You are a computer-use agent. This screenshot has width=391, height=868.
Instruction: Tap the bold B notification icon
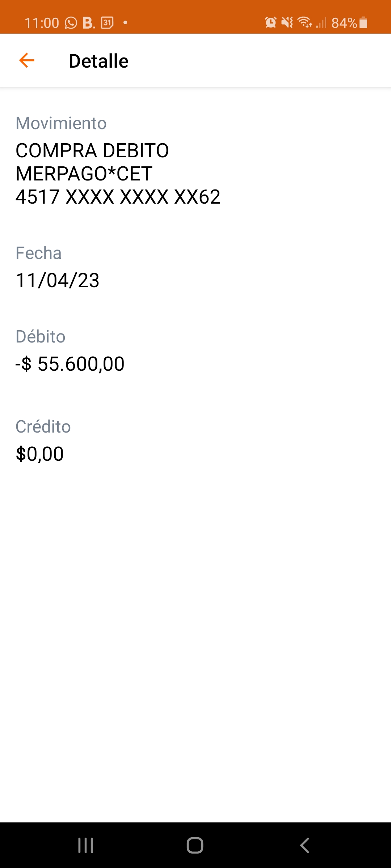[x=88, y=23]
